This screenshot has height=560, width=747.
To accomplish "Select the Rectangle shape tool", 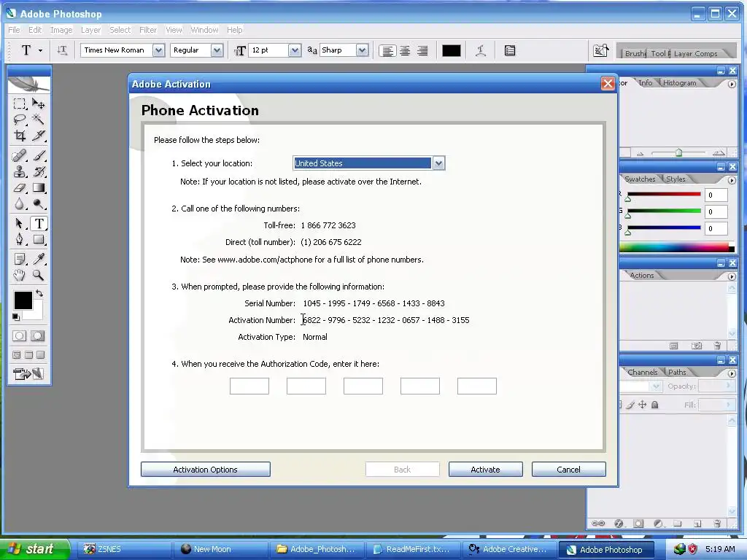I will click(39, 239).
